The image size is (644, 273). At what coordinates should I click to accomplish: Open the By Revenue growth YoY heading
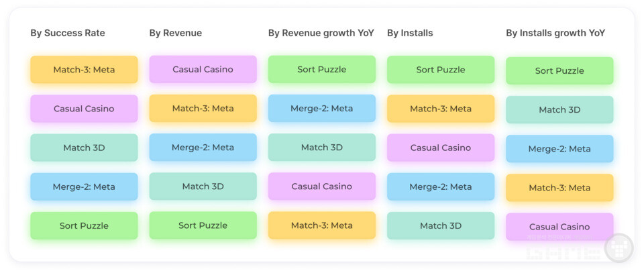[x=321, y=33]
